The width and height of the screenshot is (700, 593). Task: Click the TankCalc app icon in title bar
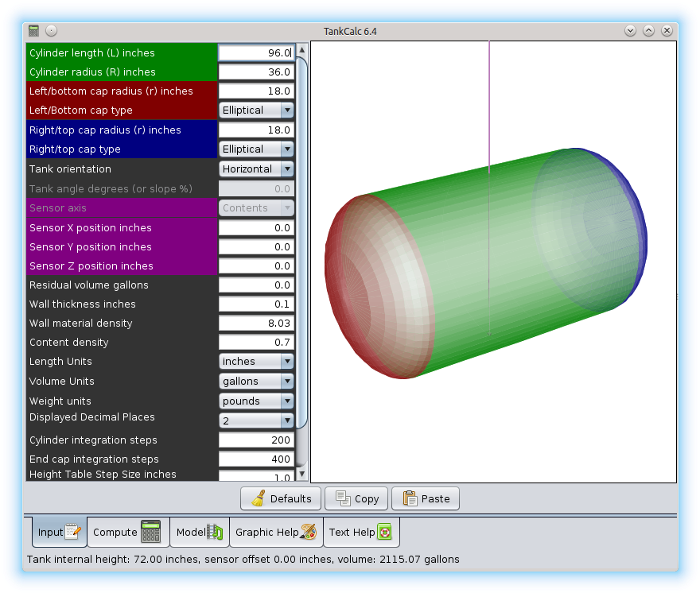click(33, 31)
